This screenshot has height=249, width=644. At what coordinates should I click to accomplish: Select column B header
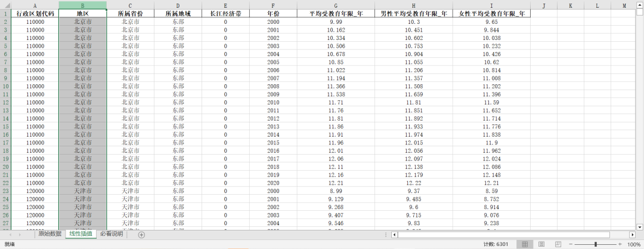[x=82, y=5]
